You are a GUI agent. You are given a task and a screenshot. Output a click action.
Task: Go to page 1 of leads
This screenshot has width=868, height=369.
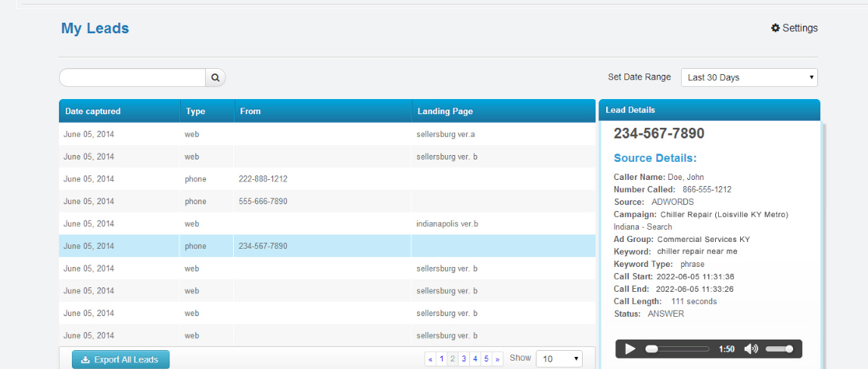(x=442, y=358)
